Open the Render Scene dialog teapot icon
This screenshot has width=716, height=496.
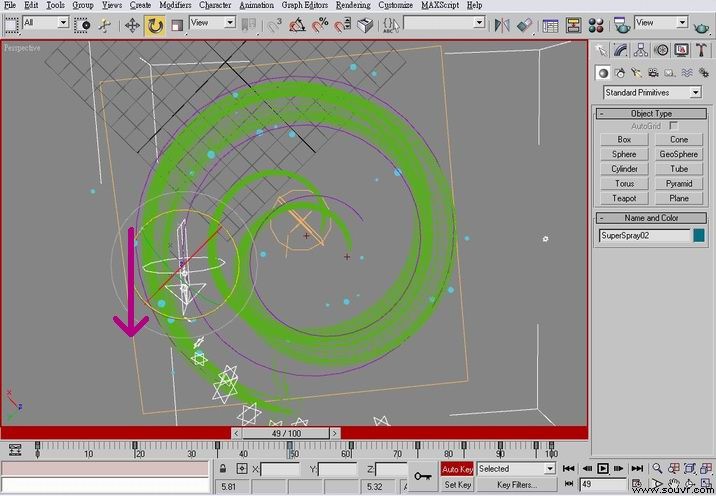(621, 25)
